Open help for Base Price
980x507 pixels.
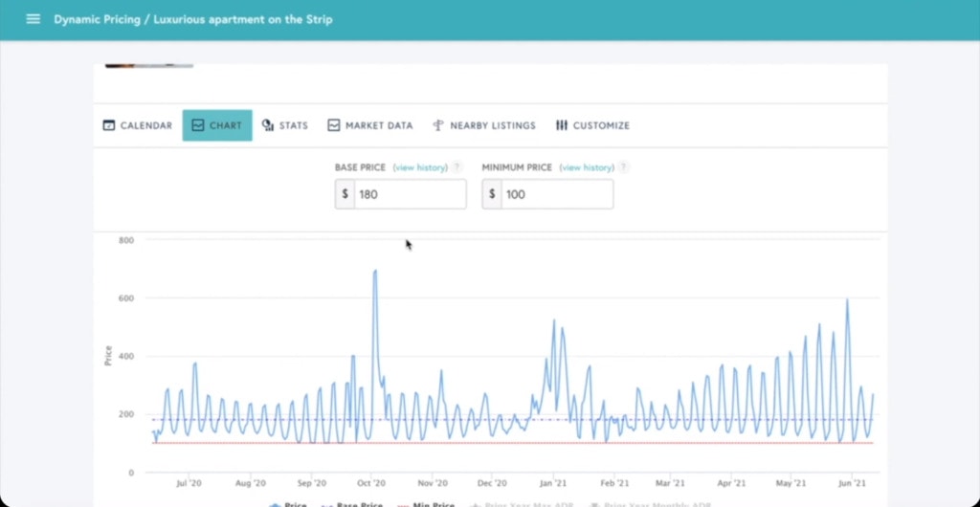pos(457,167)
